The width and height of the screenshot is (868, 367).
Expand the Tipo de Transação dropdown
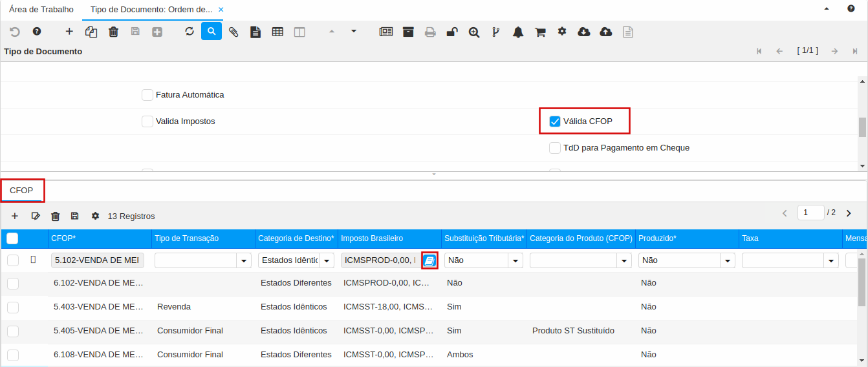244,260
